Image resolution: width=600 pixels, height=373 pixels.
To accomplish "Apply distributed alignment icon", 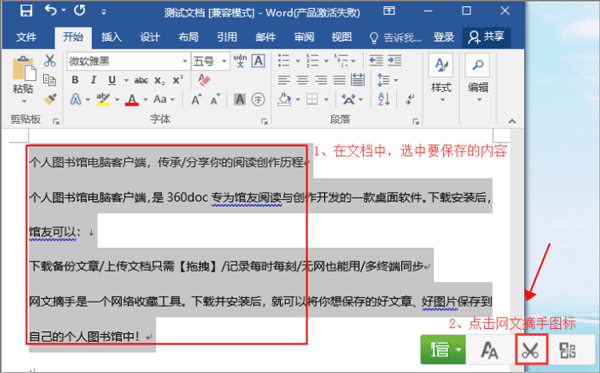I will pyautogui.click(x=357, y=80).
